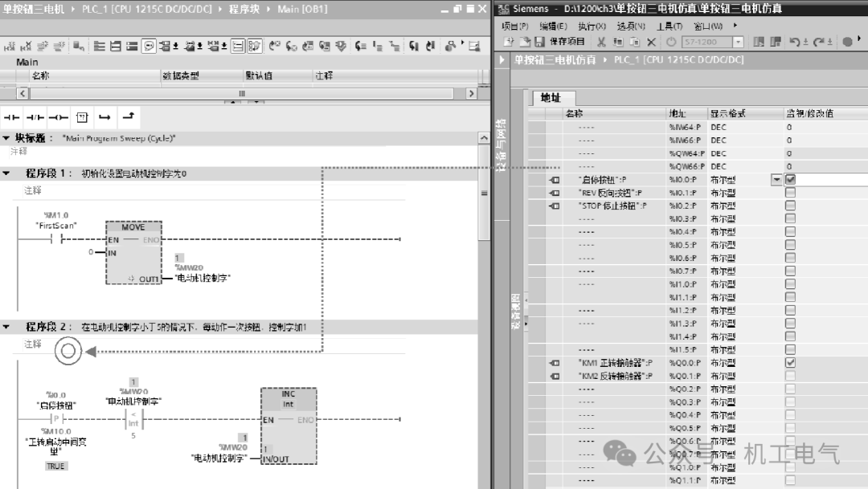Click tag icon beside 启停按钮 row
The width and height of the screenshot is (868, 489).
pos(554,180)
